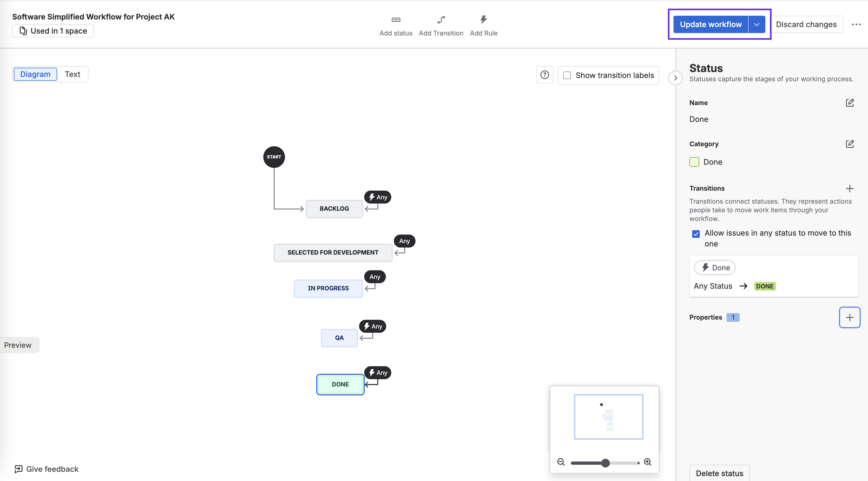Switch to the Text view tab
The height and width of the screenshot is (481, 868).
tap(72, 74)
